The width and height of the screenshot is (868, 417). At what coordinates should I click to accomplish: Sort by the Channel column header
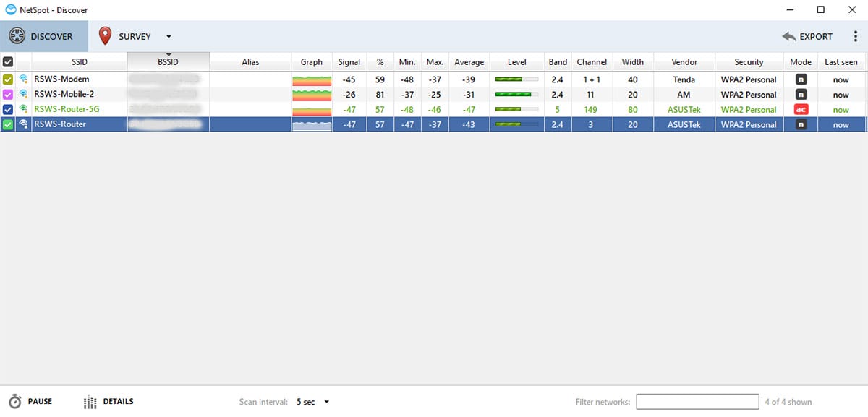(591, 62)
